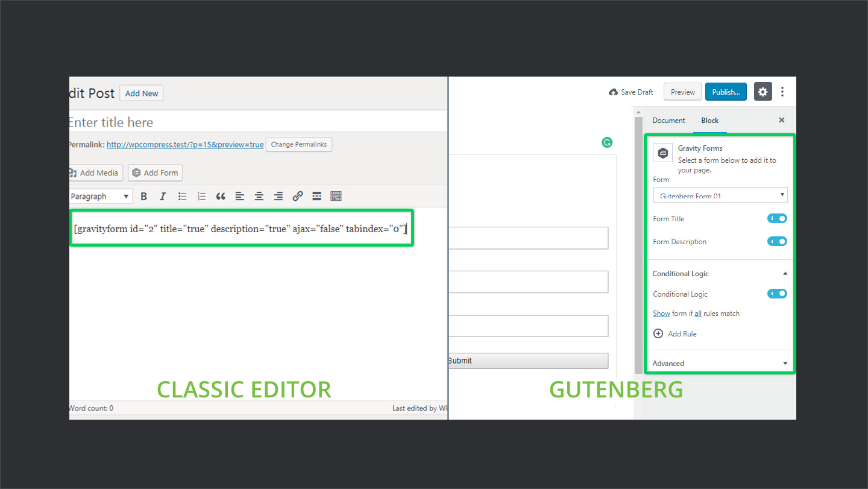868x489 pixels.
Task: Click the Add Rule plus icon
Action: (658, 333)
